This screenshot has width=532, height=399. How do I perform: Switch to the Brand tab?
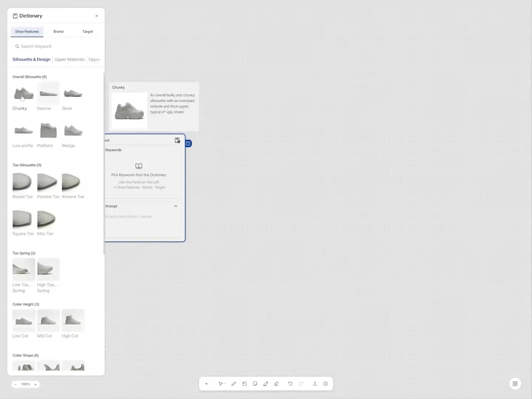[58, 31]
